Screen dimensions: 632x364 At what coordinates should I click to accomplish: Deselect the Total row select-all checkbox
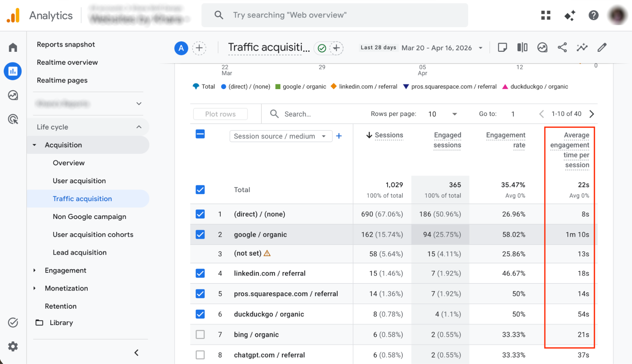pos(200,189)
